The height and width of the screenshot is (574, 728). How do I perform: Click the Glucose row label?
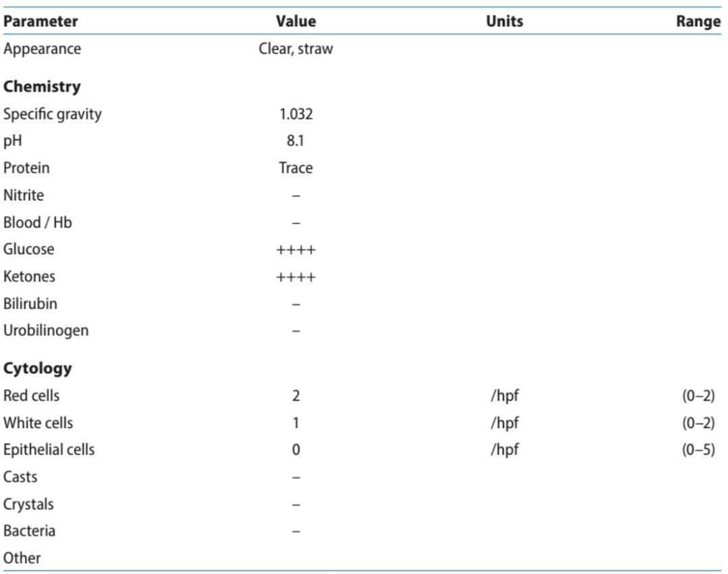(29, 249)
